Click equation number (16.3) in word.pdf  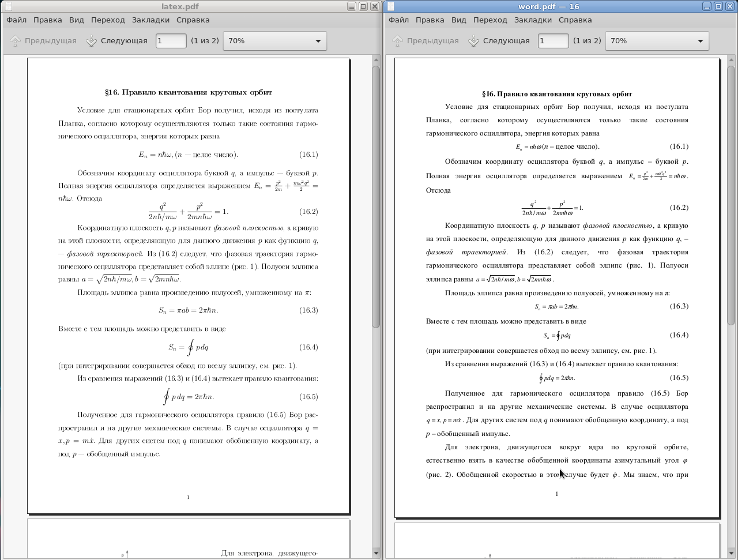679,306
